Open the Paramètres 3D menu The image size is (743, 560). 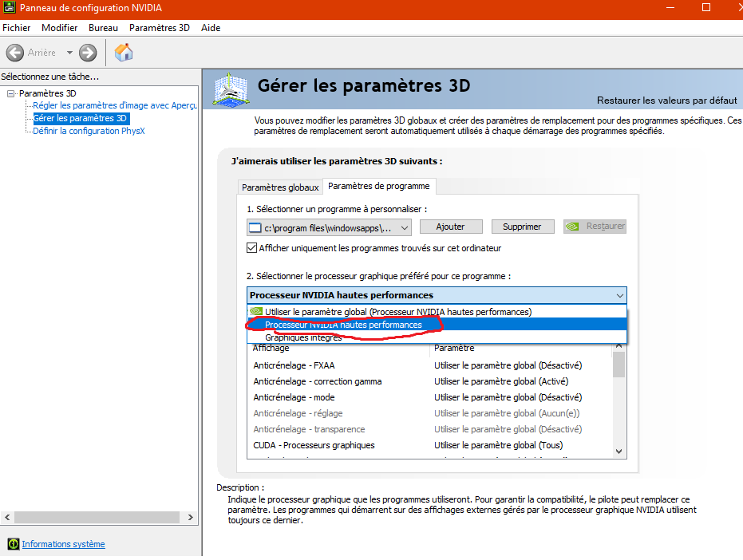(160, 28)
